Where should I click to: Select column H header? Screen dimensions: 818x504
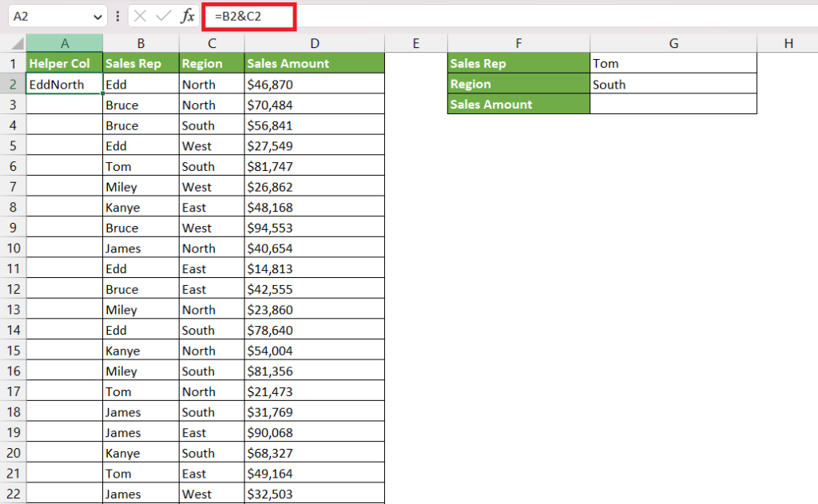tap(788, 42)
